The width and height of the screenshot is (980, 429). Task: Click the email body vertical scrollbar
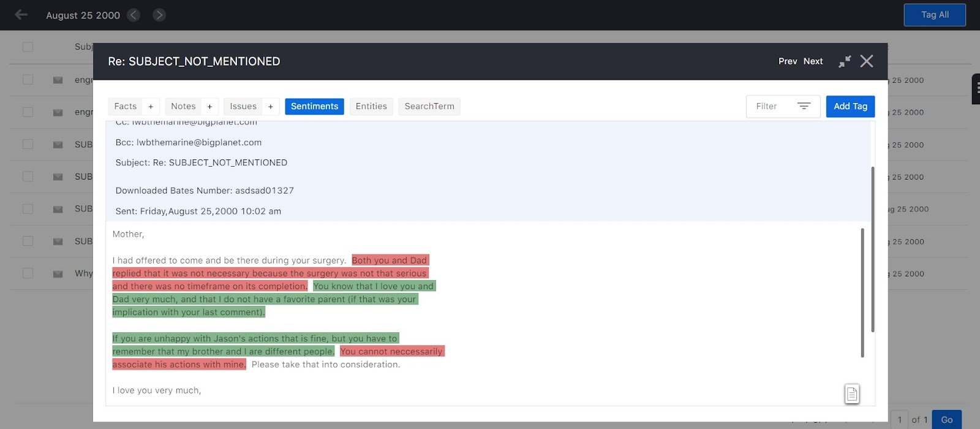coord(862,293)
